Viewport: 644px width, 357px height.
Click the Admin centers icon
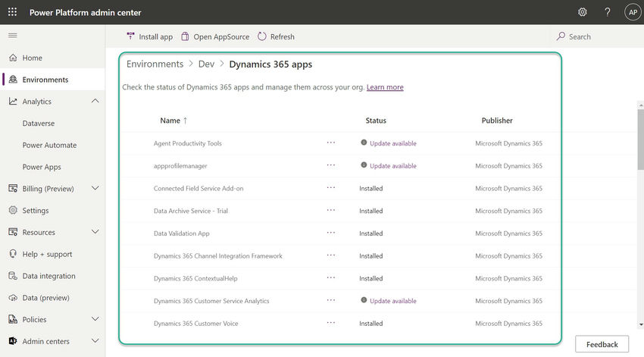(13, 341)
